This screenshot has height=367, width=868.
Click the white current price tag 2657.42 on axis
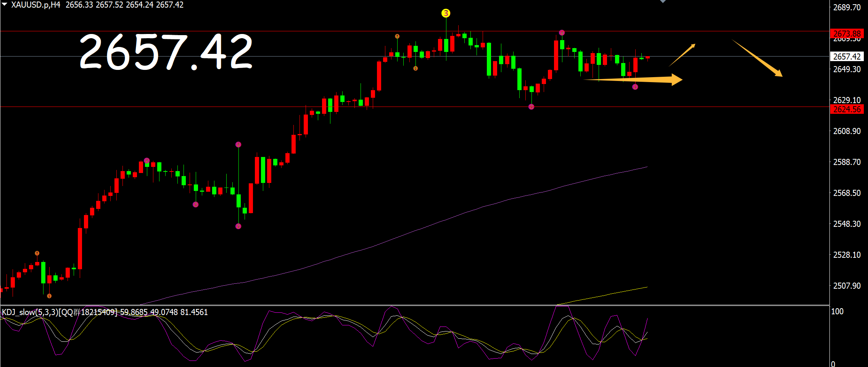[847, 57]
